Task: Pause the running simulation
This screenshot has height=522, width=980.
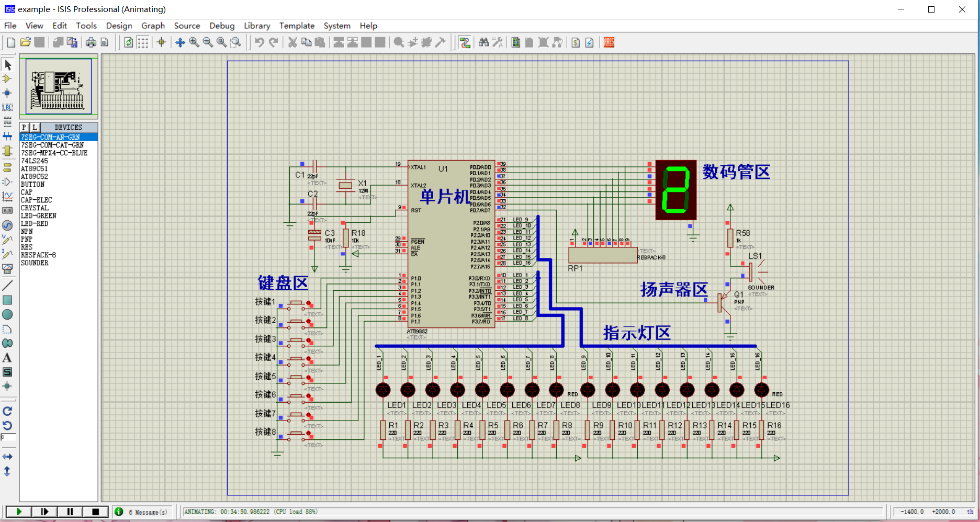Action: click(70, 512)
